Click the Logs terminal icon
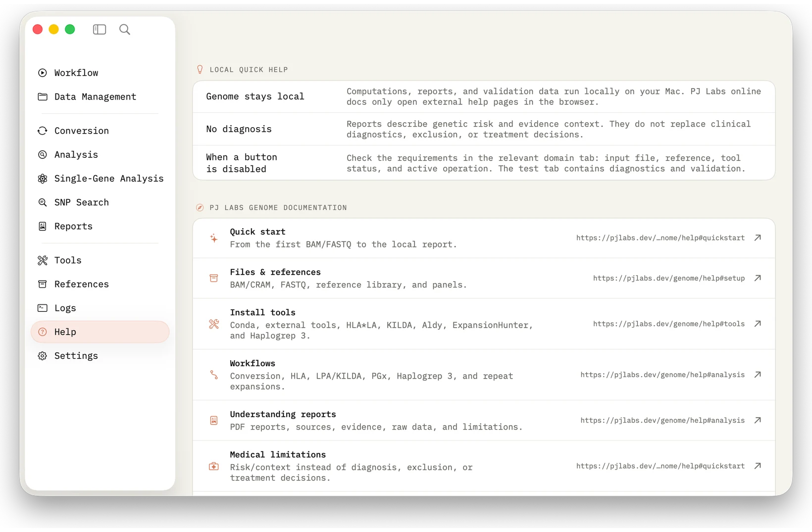The height and width of the screenshot is (532, 812). tap(43, 308)
